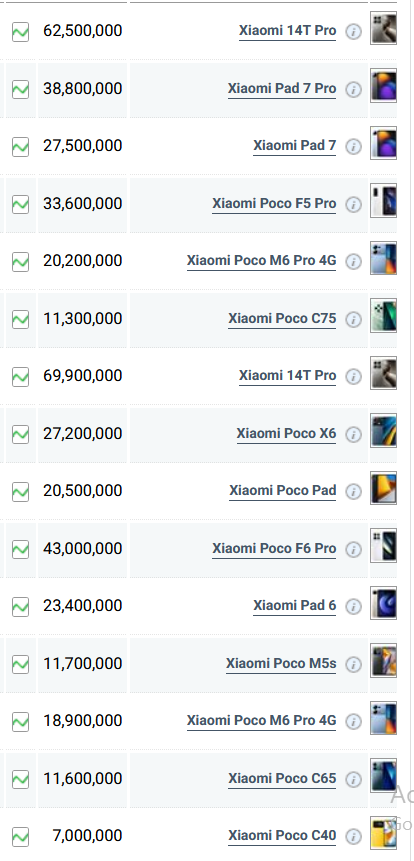Viewport: 414px width, 861px height.
Task: Open price chart icon beside 62,500,000
Action: coord(20,31)
